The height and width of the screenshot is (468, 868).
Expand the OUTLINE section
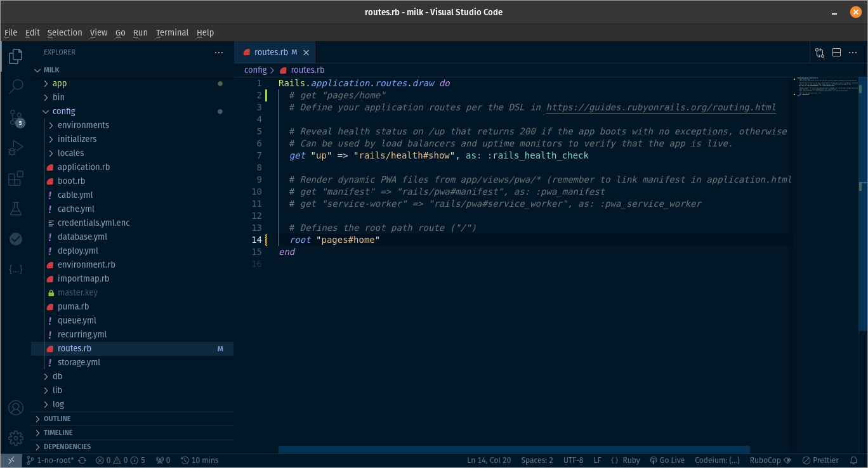132,419
